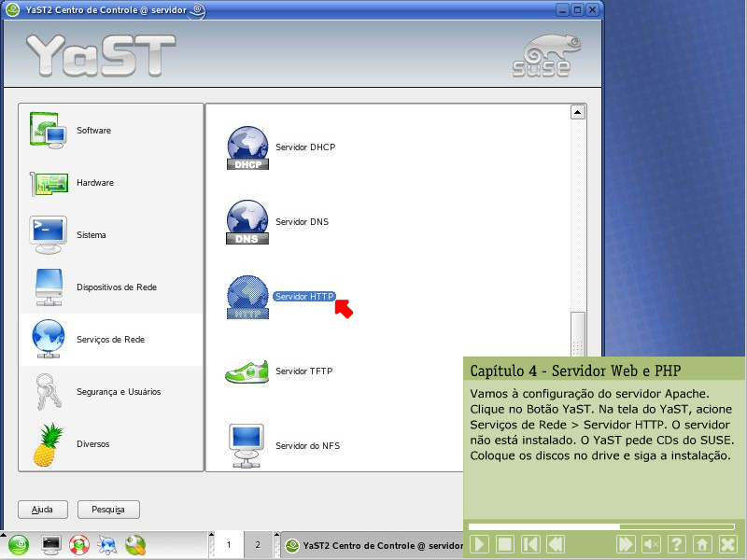The width and height of the screenshot is (747, 560).
Task: Launch the Servidor TFTP module
Action: (303, 371)
